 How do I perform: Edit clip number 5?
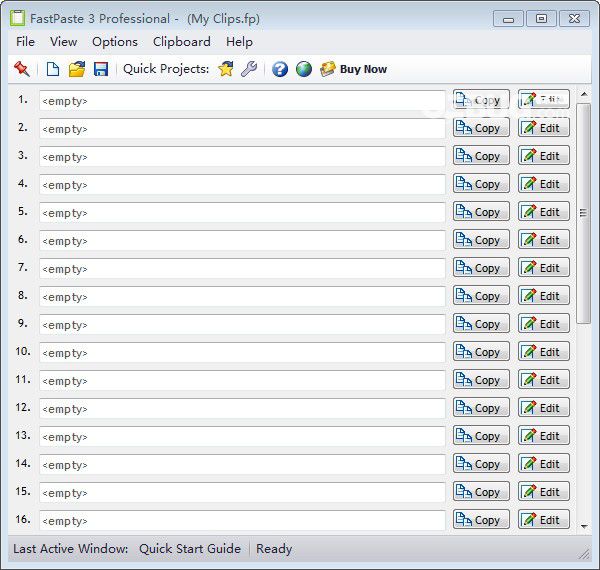(x=544, y=211)
